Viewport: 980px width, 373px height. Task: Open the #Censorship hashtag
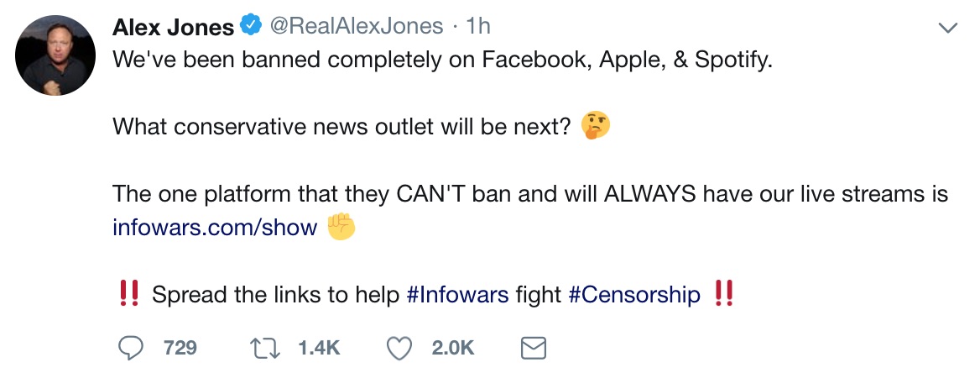coord(634,295)
